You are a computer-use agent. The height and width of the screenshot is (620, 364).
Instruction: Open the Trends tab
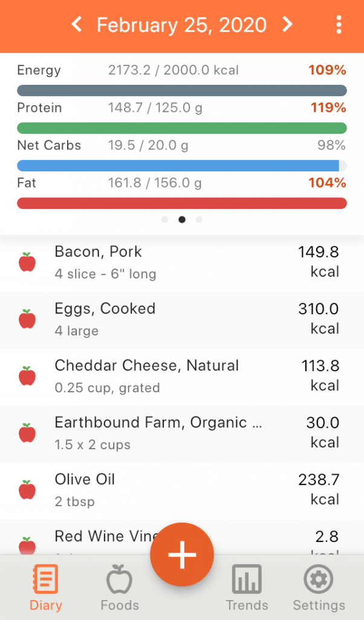click(x=247, y=588)
